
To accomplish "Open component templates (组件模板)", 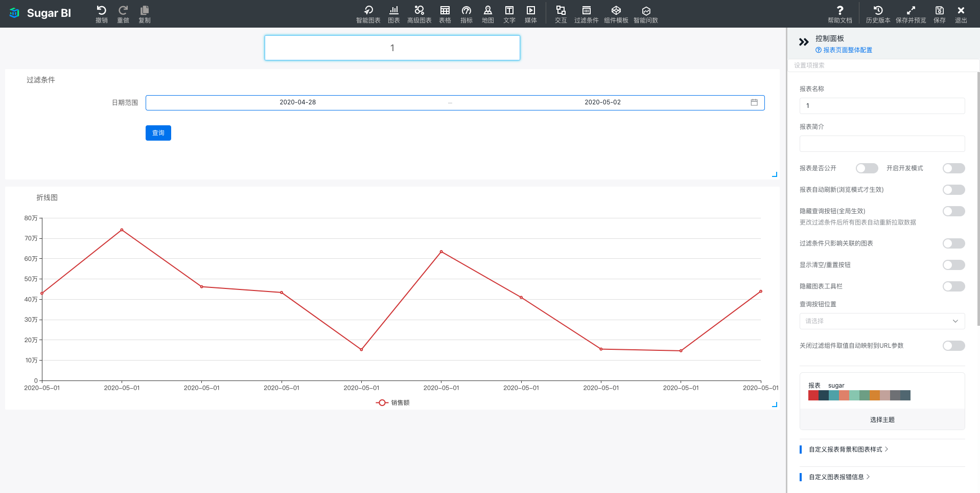I will pyautogui.click(x=616, y=14).
